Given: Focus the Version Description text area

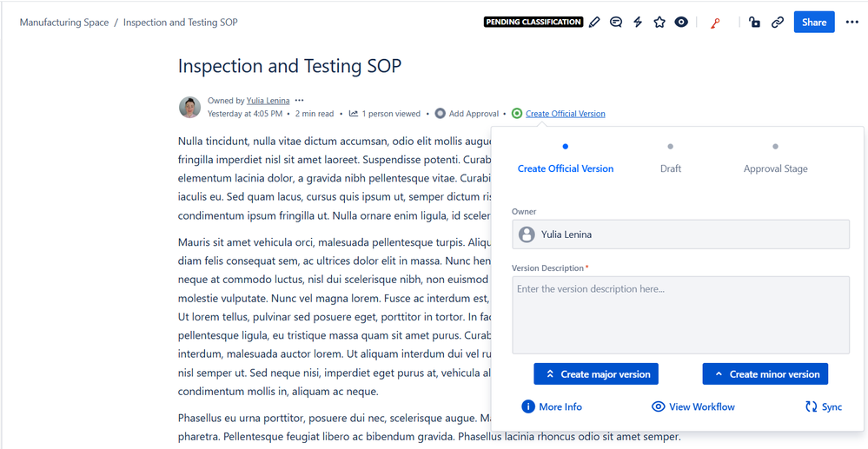Looking at the screenshot, I should point(680,314).
